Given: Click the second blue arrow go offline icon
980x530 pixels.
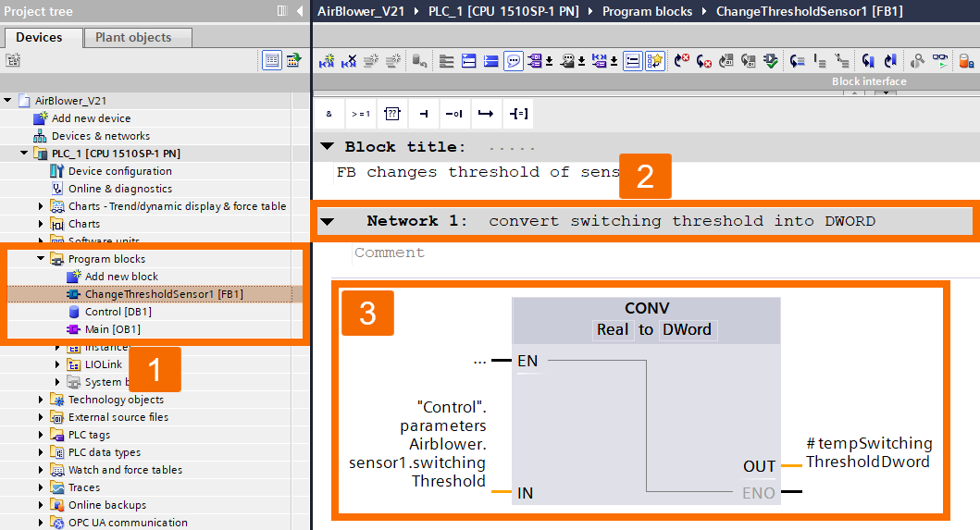Looking at the screenshot, I should (x=890, y=61).
